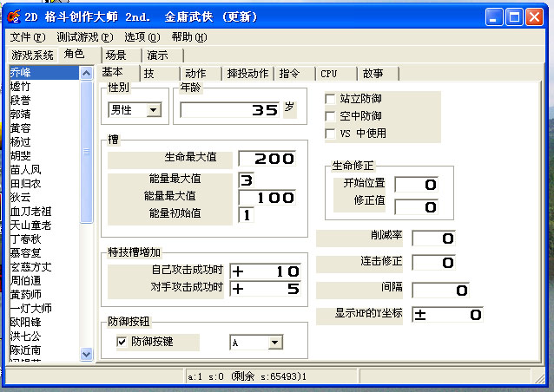Screen dimensions: 554x392
Task: Click the 能量初始值 field showing 1
Action: tap(247, 214)
